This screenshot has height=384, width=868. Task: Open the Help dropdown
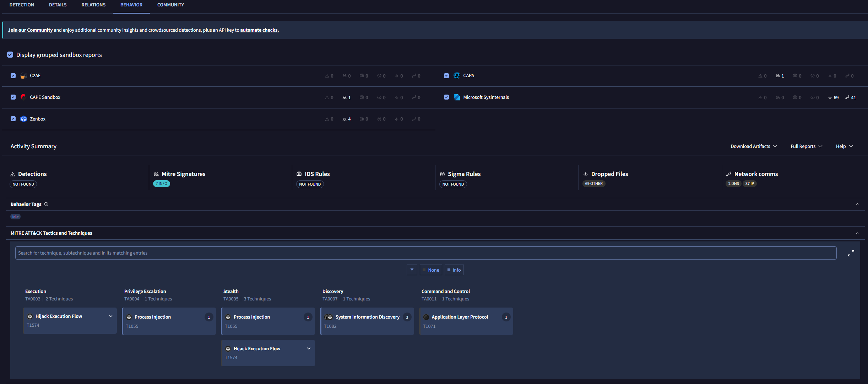pos(844,146)
